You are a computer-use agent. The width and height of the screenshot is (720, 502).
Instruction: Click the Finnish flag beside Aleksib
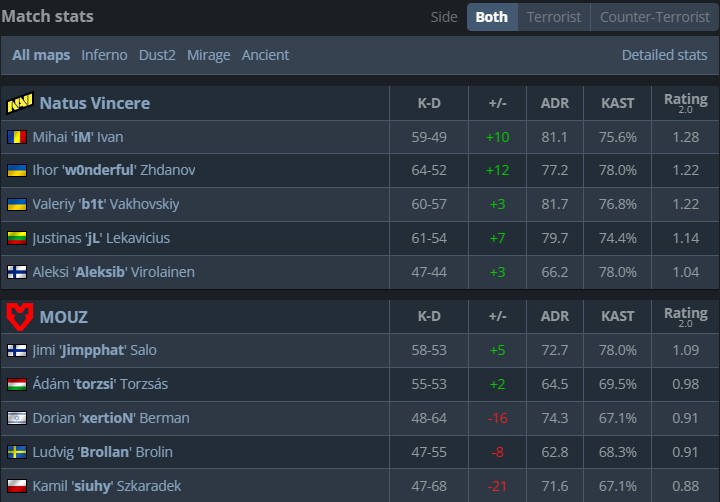coord(17,272)
